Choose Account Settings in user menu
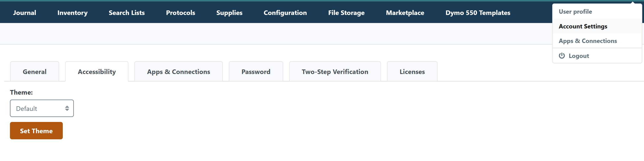644x161 pixels. (597, 26)
